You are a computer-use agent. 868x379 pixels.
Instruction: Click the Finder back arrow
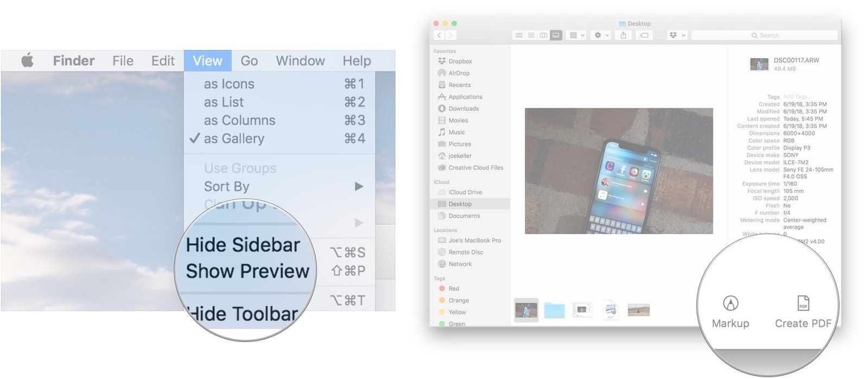tap(439, 35)
